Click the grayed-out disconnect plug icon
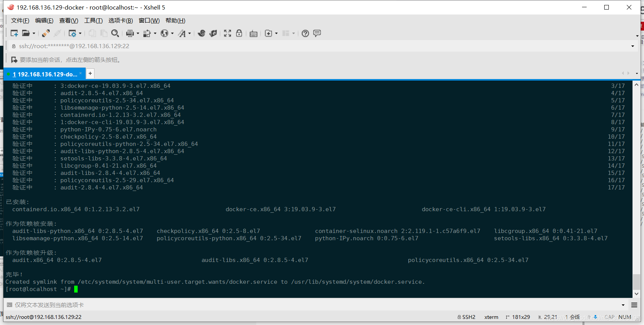The height and width of the screenshot is (325, 644). (x=57, y=33)
